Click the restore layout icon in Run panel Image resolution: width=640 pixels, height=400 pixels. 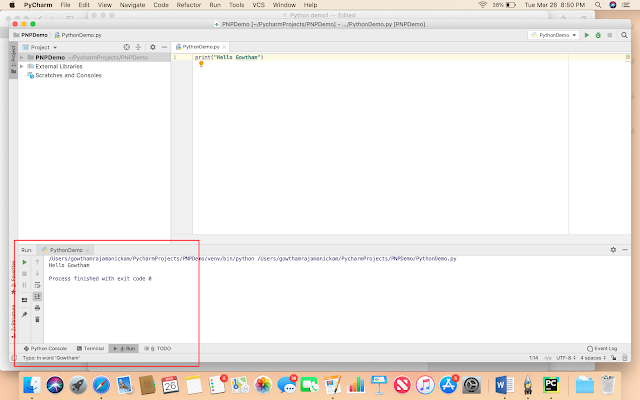tap(24, 300)
